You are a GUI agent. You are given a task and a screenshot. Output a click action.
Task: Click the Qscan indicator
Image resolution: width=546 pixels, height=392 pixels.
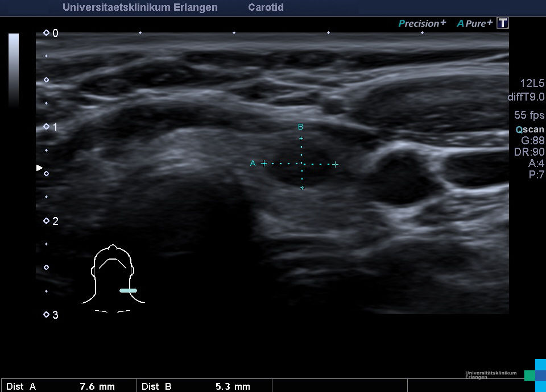(530, 130)
